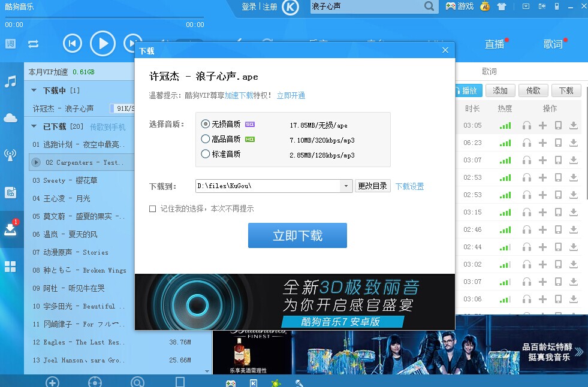Open the temporary list 临 sidebar icon

coord(11,192)
